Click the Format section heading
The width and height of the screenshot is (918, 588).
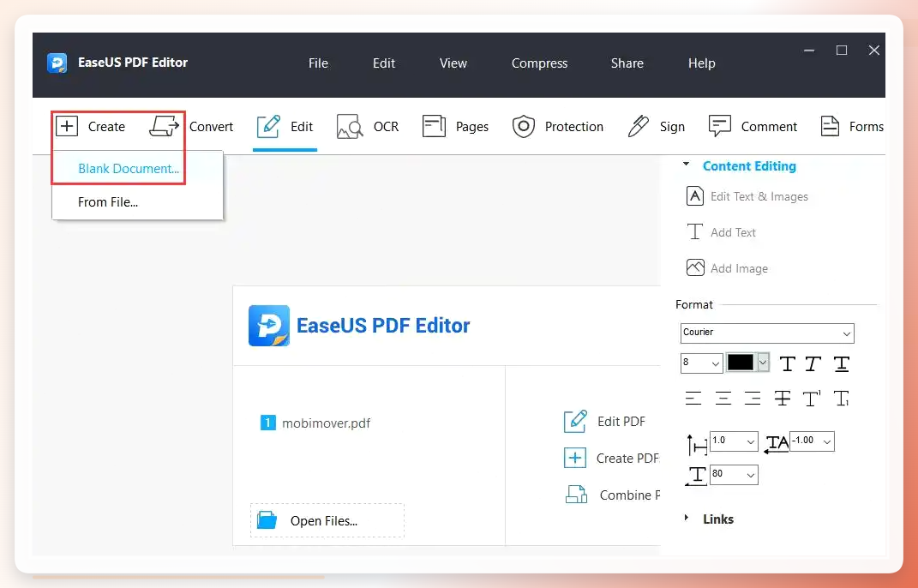[693, 304]
